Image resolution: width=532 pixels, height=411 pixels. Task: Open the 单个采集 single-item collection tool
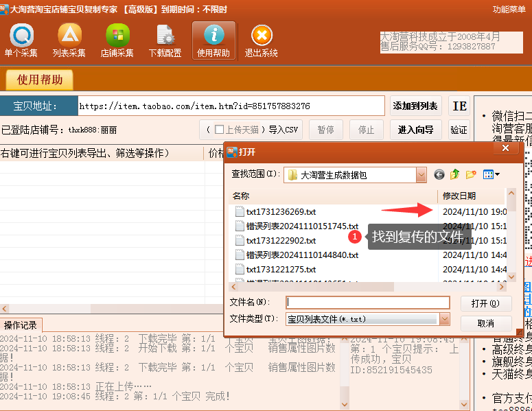pos(21,40)
